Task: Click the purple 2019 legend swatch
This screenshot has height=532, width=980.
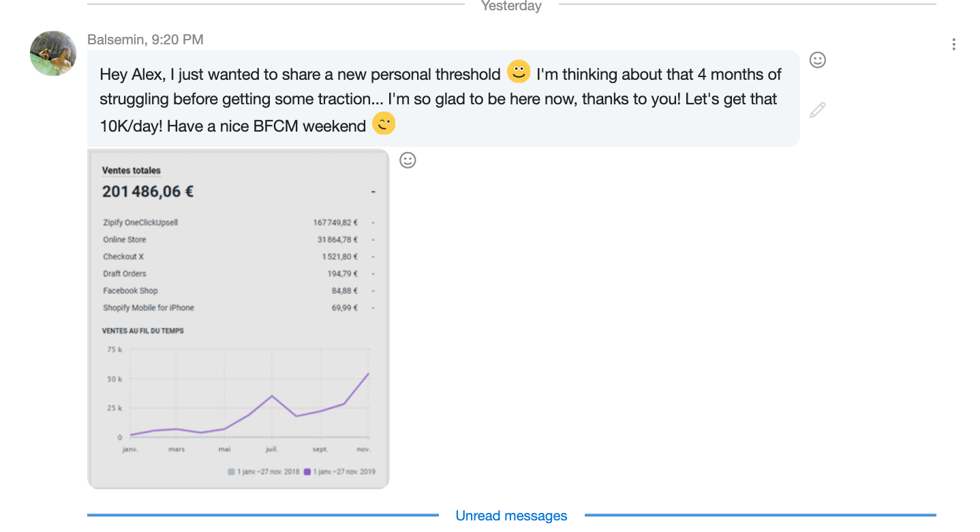Action: [307, 471]
